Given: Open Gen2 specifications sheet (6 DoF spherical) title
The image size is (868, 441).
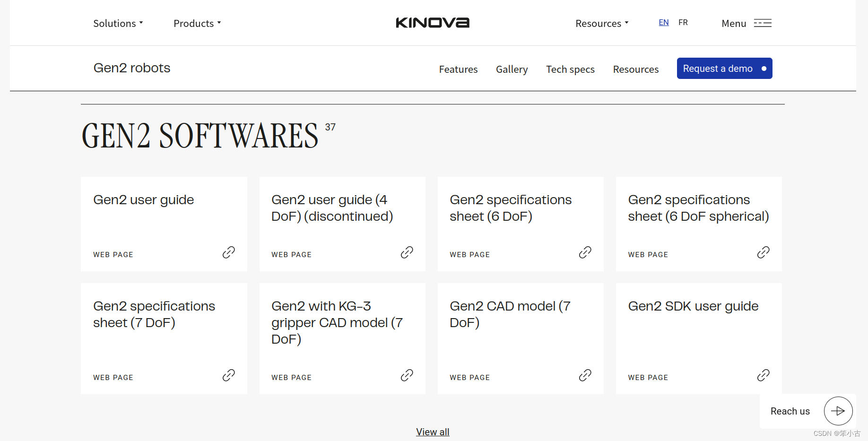Looking at the screenshot, I should click(698, 208).
